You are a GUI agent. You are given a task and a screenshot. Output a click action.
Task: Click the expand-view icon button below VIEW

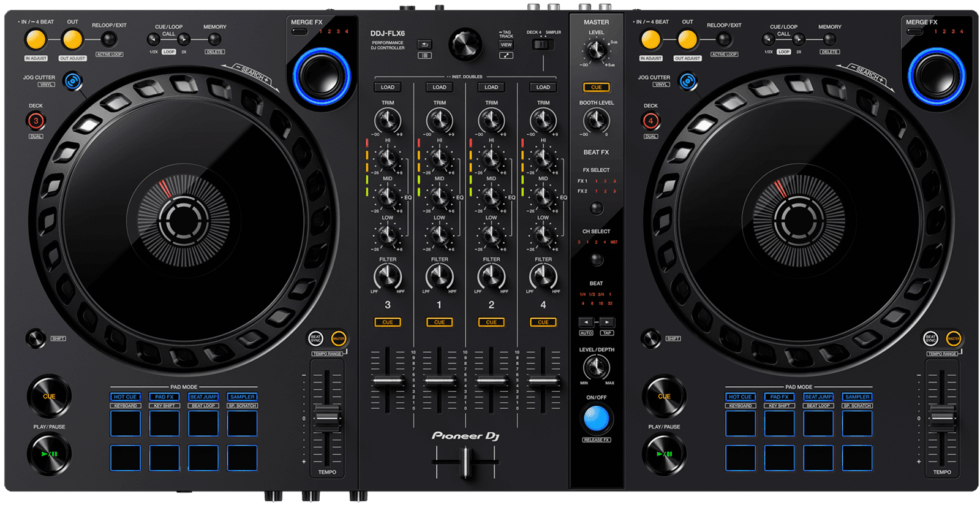point(506,55)
